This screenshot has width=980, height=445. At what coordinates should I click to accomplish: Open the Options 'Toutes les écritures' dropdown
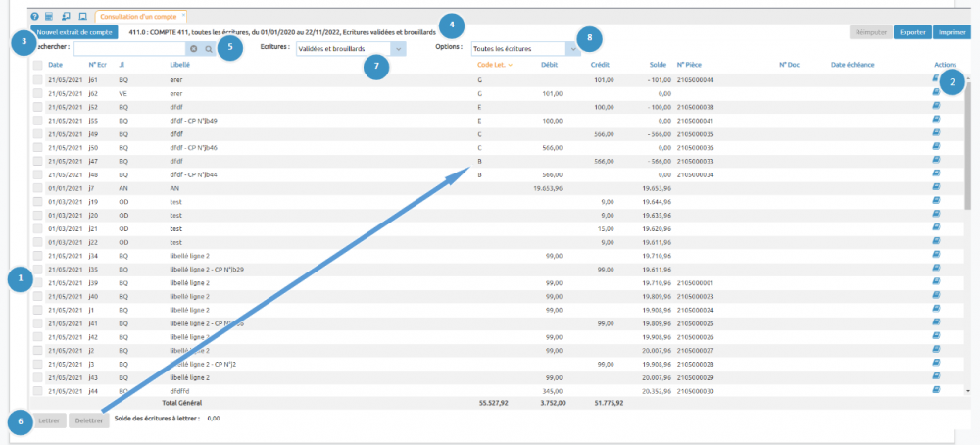coord(572,48)
